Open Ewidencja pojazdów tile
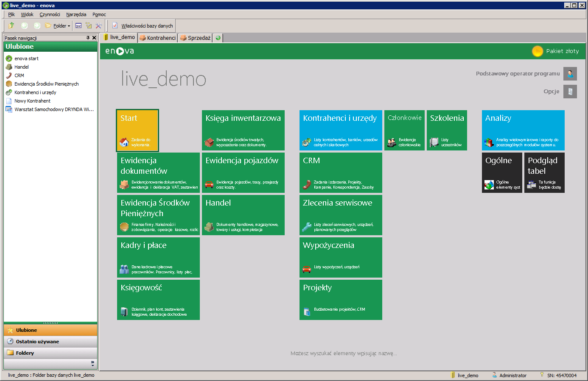This screenshot has height=381, width=588. click(x=243, y=172)
